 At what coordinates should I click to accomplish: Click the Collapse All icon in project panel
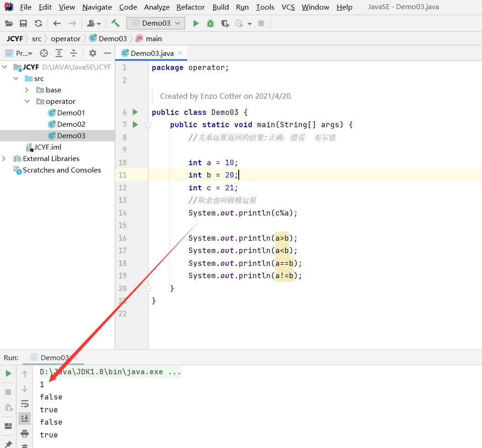pyautogui.click(x=74, y=53)
